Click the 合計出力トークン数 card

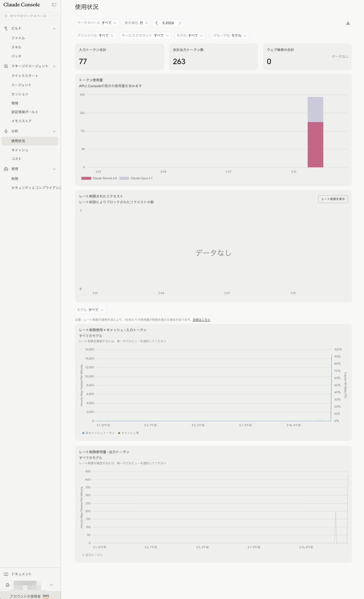point(213,57)
